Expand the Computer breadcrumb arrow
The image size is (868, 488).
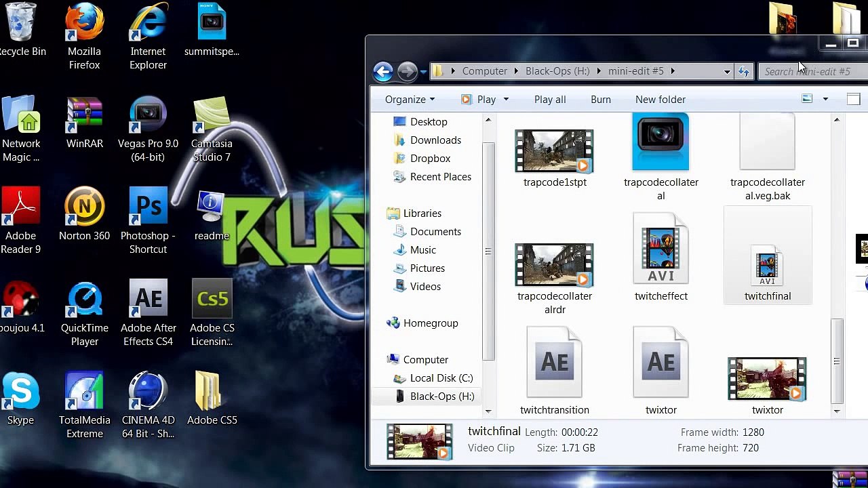(516, 71)
